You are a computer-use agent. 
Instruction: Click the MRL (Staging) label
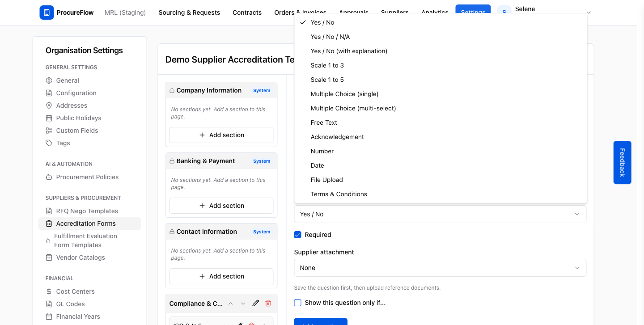125,13
